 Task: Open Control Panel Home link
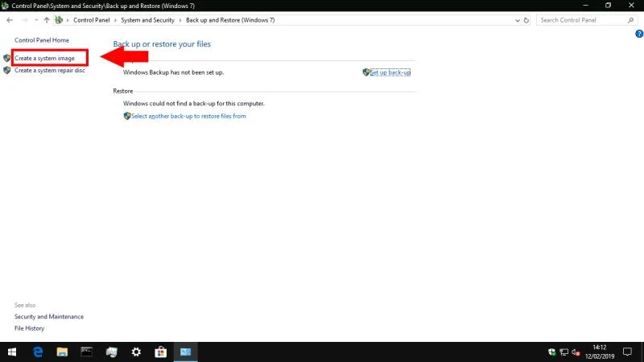coord(42,40)
